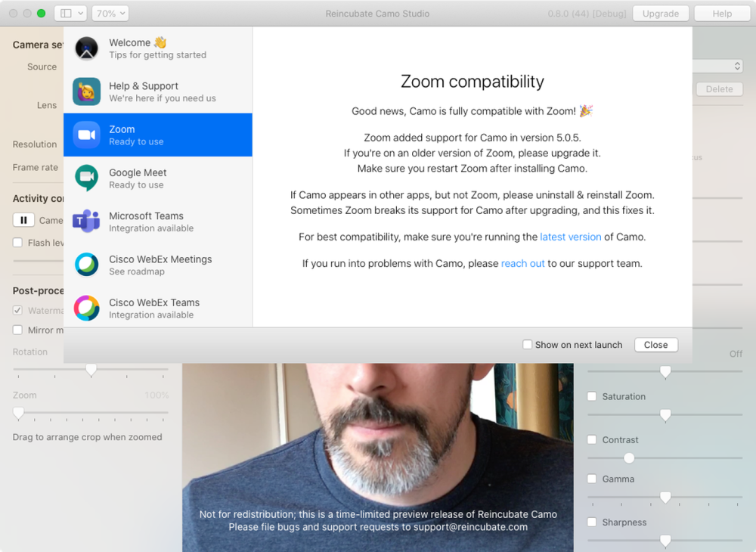Image resolution: width=756 pixels, height=552 pixels.
Task: Toggle the Gamma checkbox
Action: point(592,479)
